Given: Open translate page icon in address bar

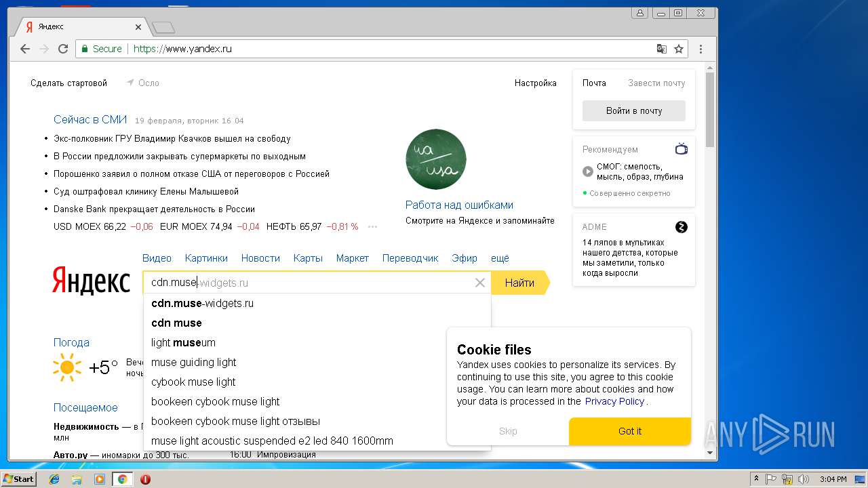Looking at the screenshot, I should click(662, 49).
